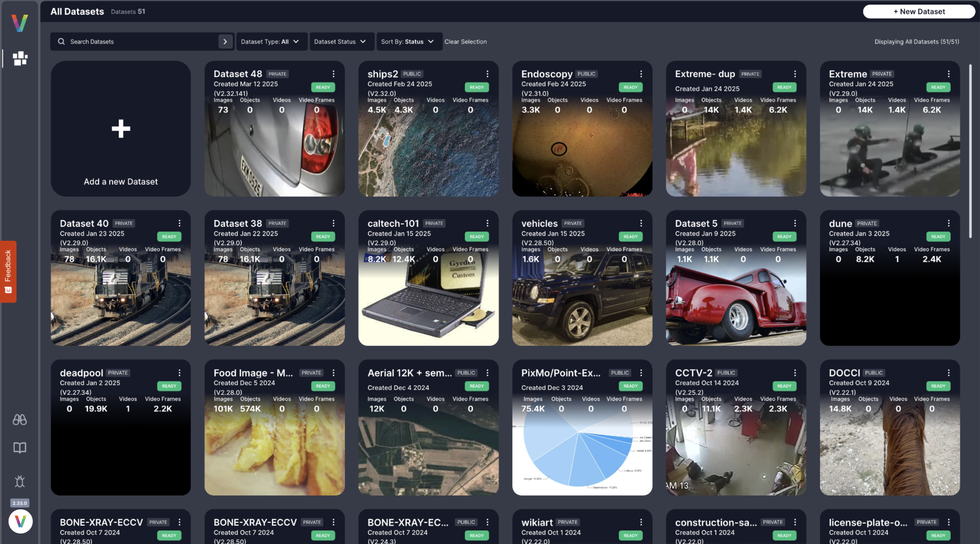Screen dimensions: 980x544
Task: Open the user avatar at sidebar bottom
Action: [20, 521]
